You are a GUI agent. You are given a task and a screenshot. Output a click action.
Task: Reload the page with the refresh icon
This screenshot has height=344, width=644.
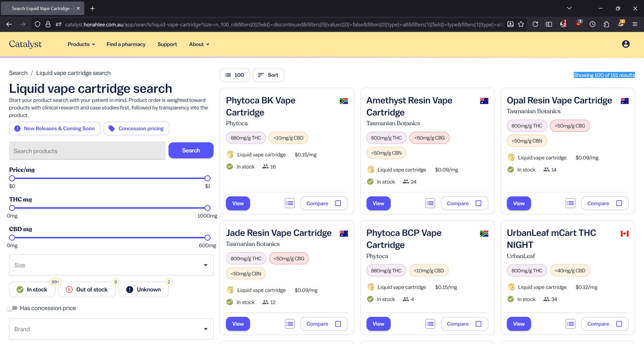(535, 24)
